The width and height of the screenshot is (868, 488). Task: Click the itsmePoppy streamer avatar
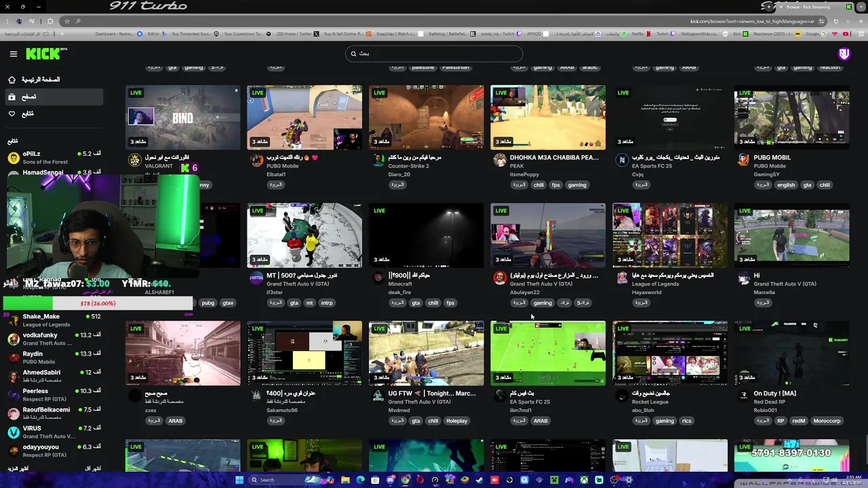coord(500,160)
